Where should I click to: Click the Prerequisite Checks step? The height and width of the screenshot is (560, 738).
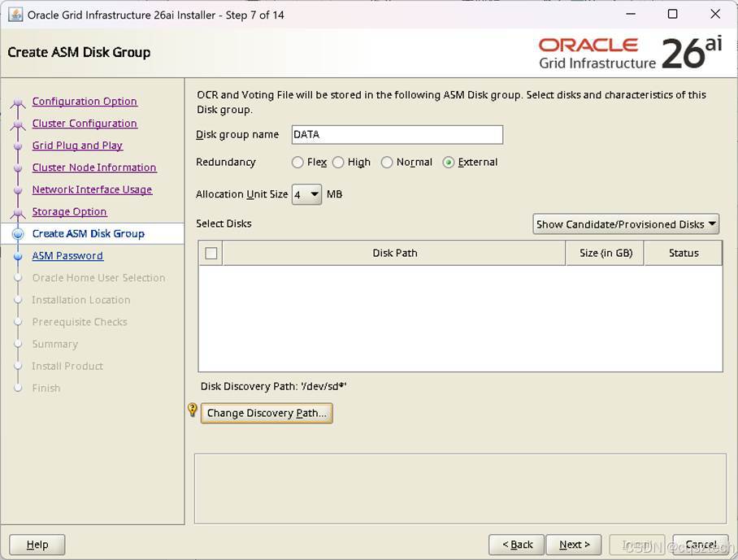point(80,322)
